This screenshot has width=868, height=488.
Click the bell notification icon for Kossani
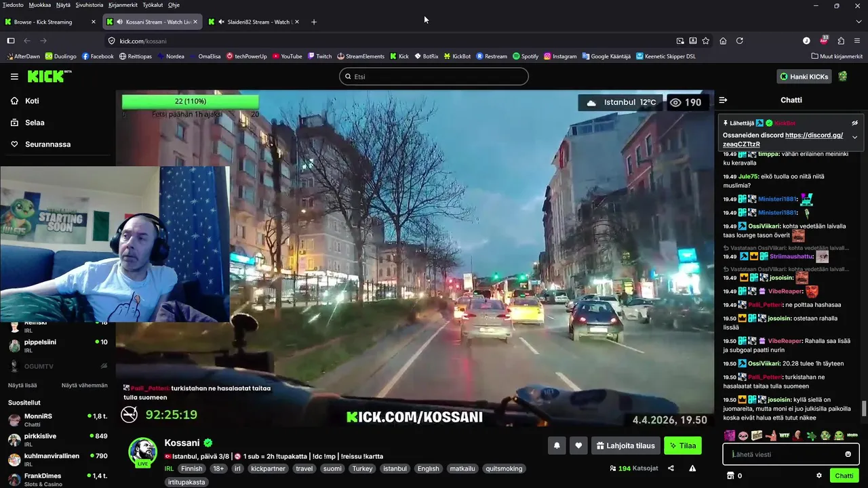(x=557, y=445)
